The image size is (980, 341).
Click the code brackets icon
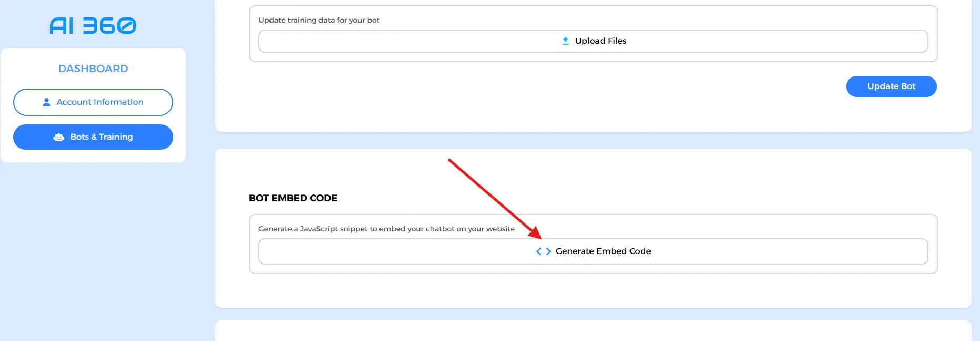(543, 251)
